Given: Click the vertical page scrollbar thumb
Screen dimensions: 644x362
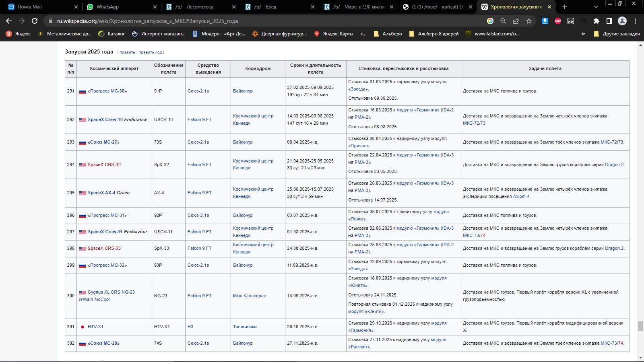Looking at the screenshot, I should click(640, 326).
